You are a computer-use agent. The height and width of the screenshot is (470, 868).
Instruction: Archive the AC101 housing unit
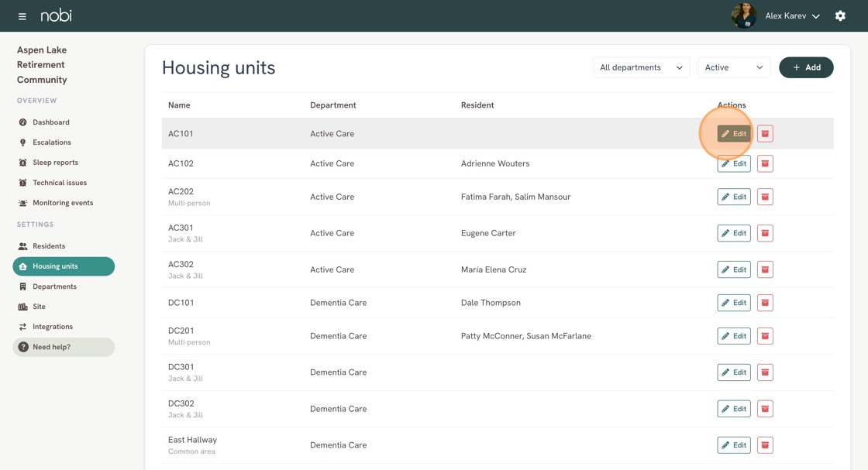(x=765, y=134)
